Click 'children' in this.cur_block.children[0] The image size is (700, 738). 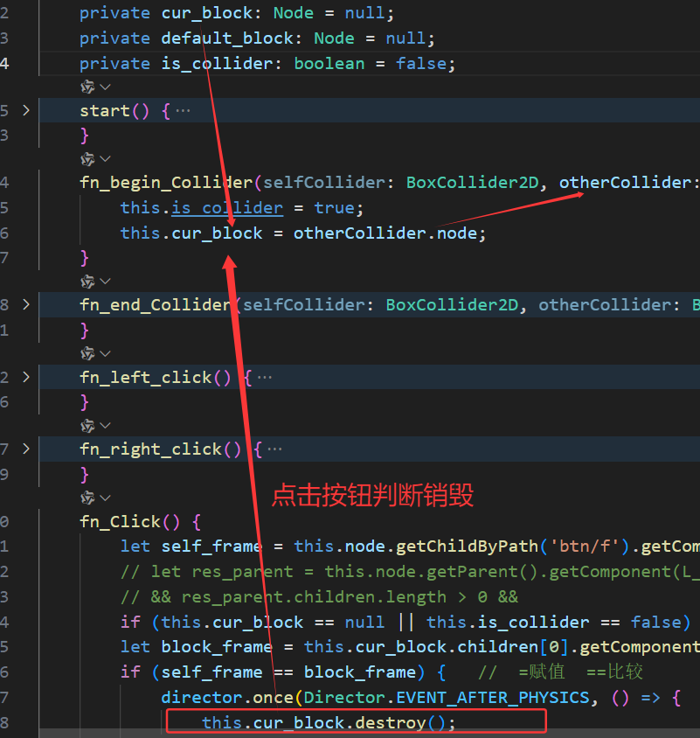498,647
